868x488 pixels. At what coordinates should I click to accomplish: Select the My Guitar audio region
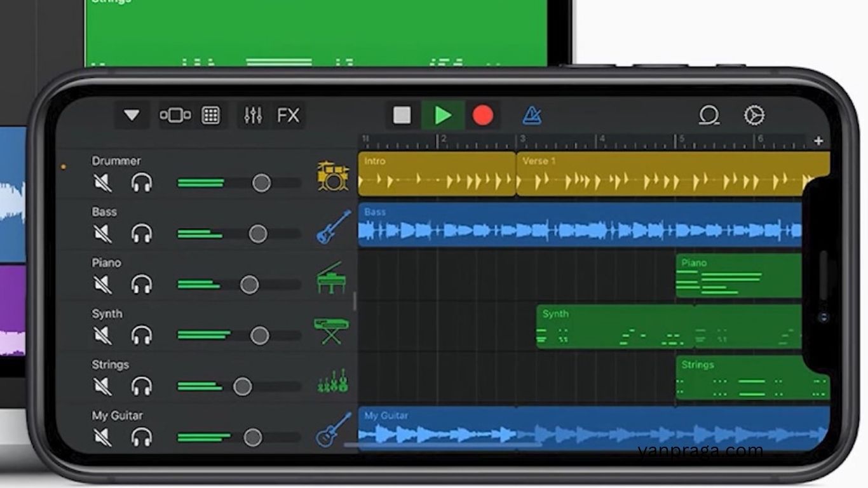[594, 428]
